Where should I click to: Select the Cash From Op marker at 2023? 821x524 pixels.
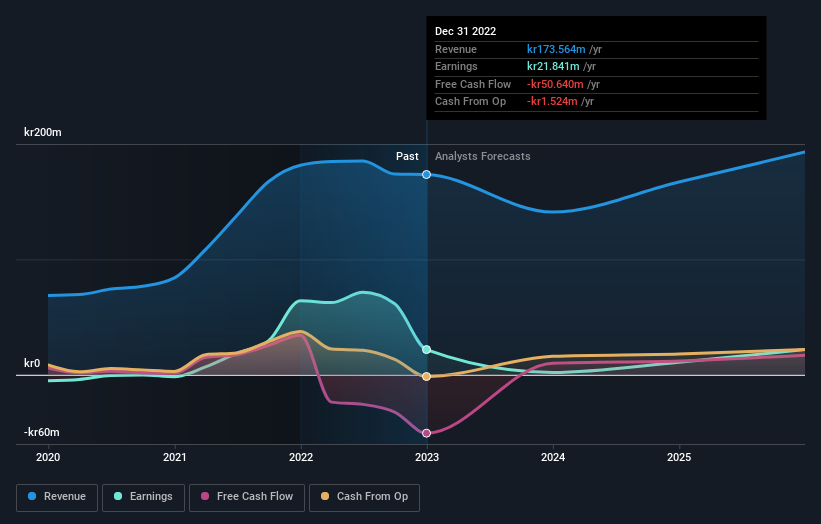(x=427, y=376)
